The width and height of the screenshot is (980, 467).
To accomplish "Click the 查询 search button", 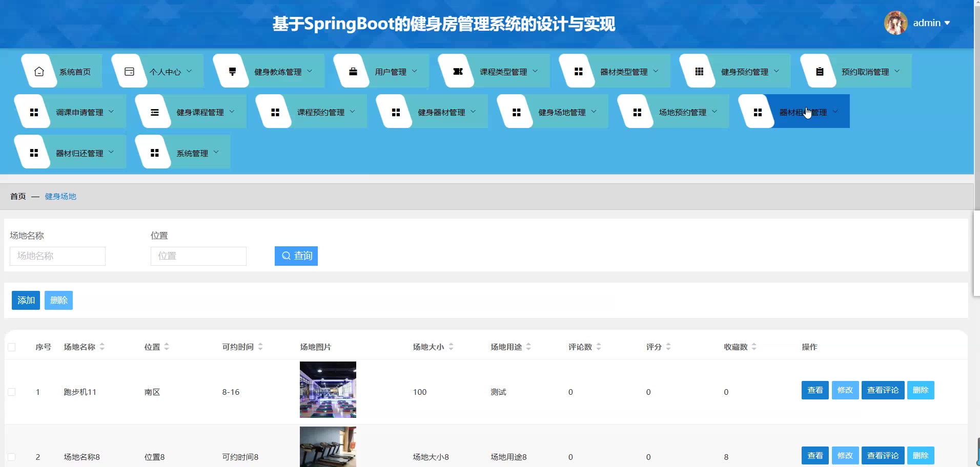I will pyautogui.click(x=296, y=256).
